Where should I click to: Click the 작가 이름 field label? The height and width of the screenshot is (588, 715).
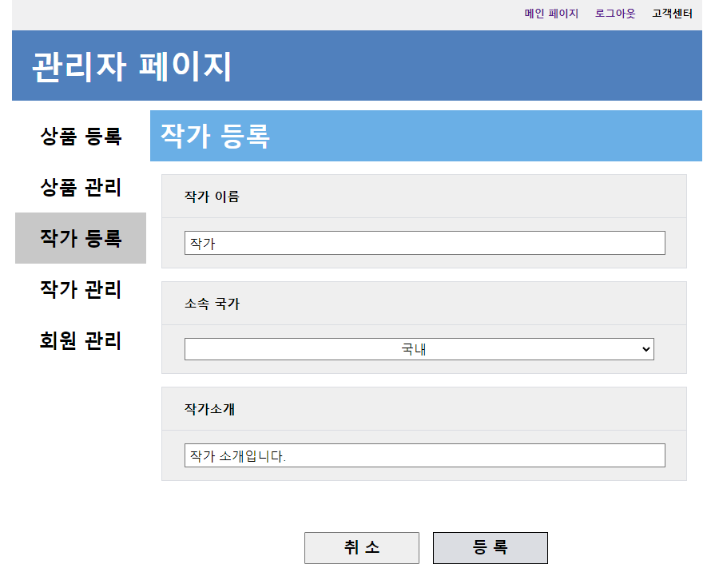coord(212,197)
